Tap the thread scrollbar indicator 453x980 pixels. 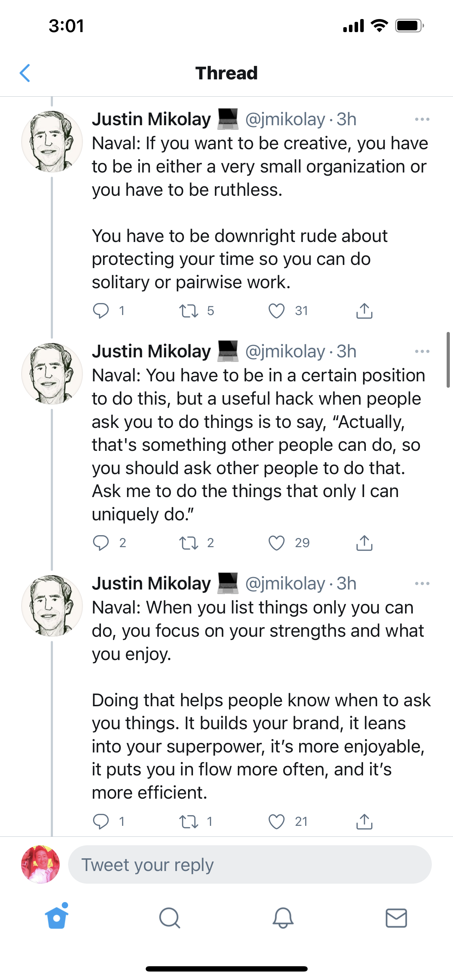coord(448,359)
